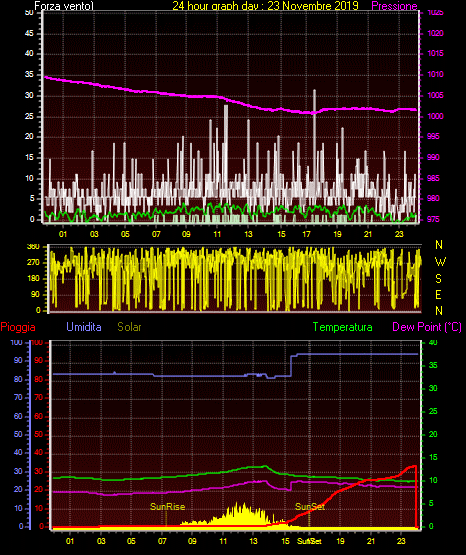Click the "SunSet" label inside the lower graph
This screenshot has height=555, width=466.
pyautogui.click(x=310, y=507)
